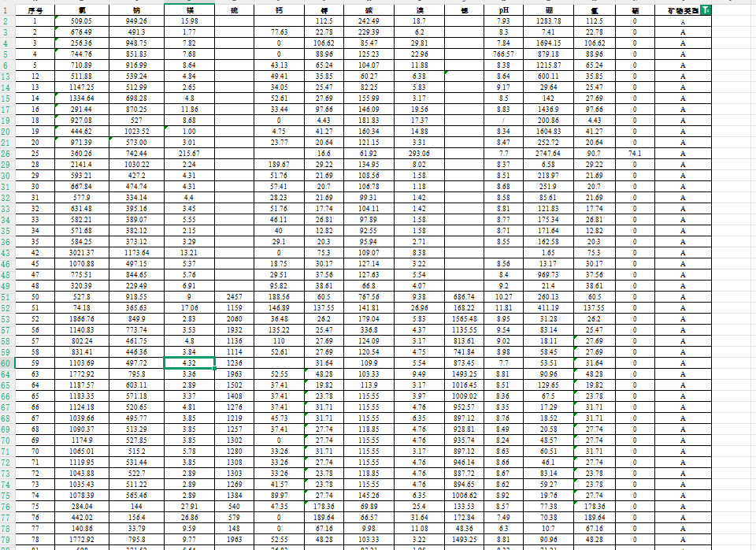Click cell with value 686.74

(x=464, y=297)
